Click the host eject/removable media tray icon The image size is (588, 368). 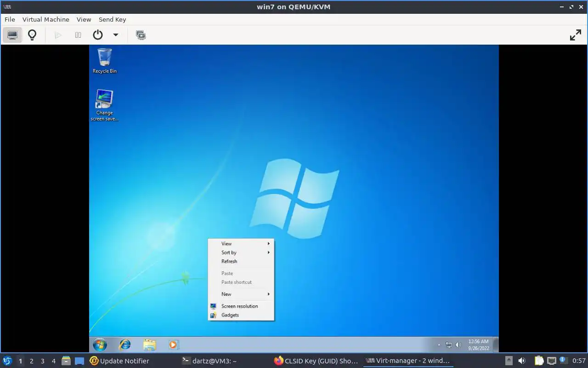coord(509,361)
